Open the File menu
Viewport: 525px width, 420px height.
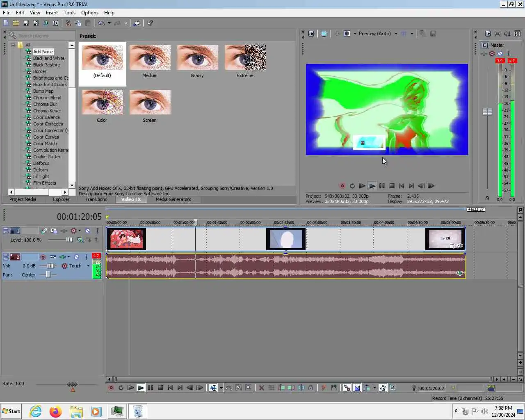tap(7, 13)
